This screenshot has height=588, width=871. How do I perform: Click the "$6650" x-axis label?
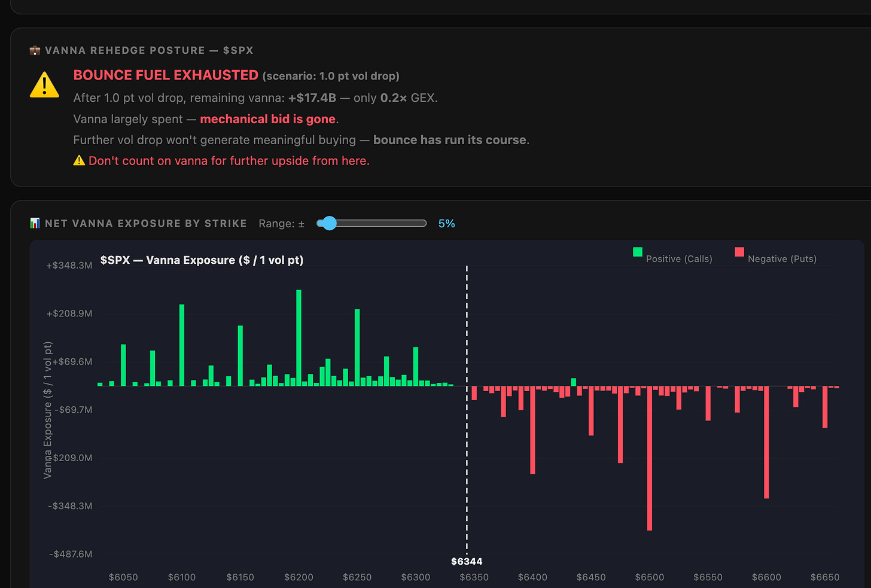coord(825,577)
